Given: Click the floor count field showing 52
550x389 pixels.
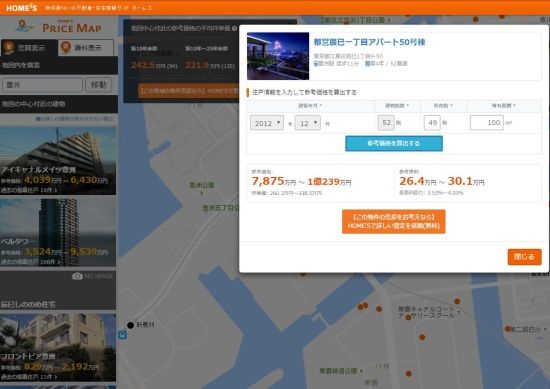Looking at the screenshot, I should (386, 122).
